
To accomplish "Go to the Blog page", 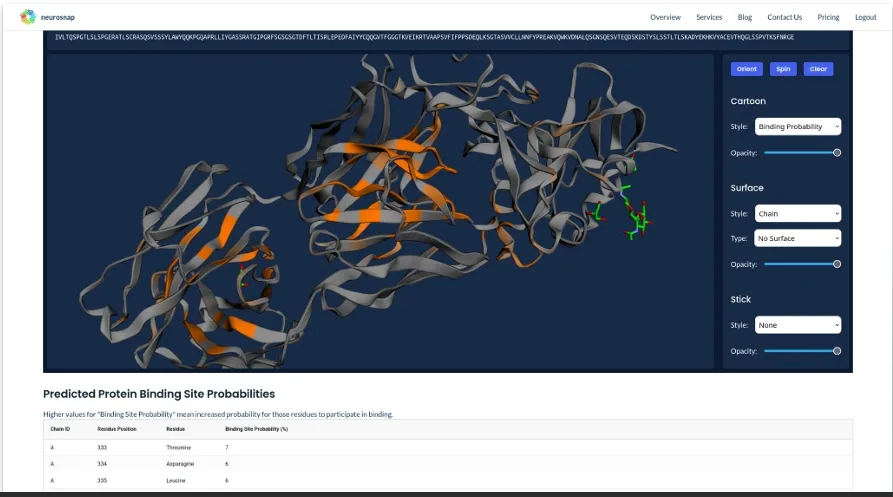I will click(744, 17).
